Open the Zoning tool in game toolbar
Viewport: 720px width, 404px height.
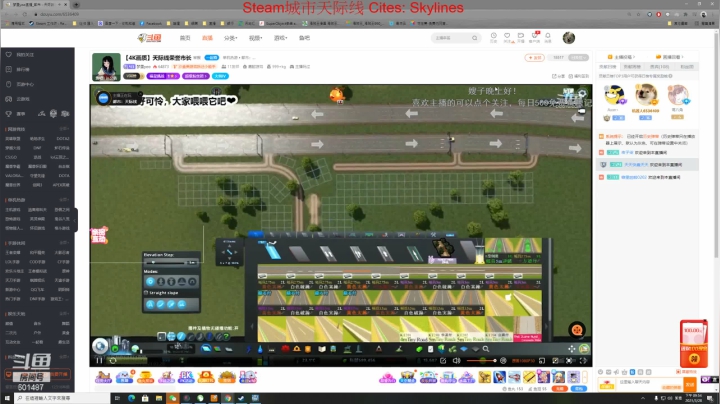(x=217, y=349)
